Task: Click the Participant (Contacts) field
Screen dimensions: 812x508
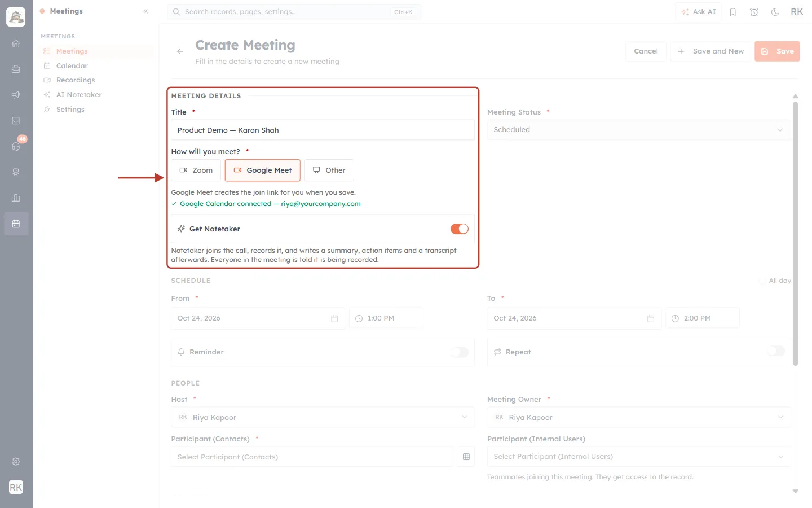Action: 312,457
